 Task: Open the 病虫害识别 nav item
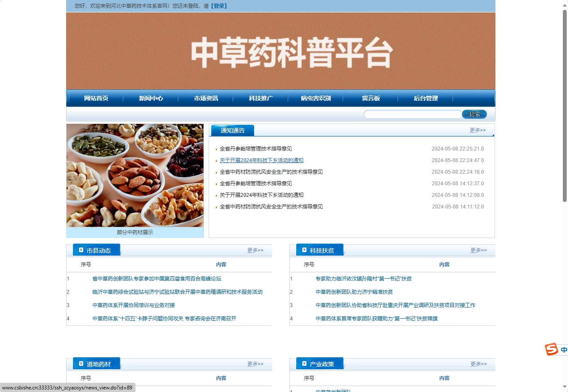316,98
